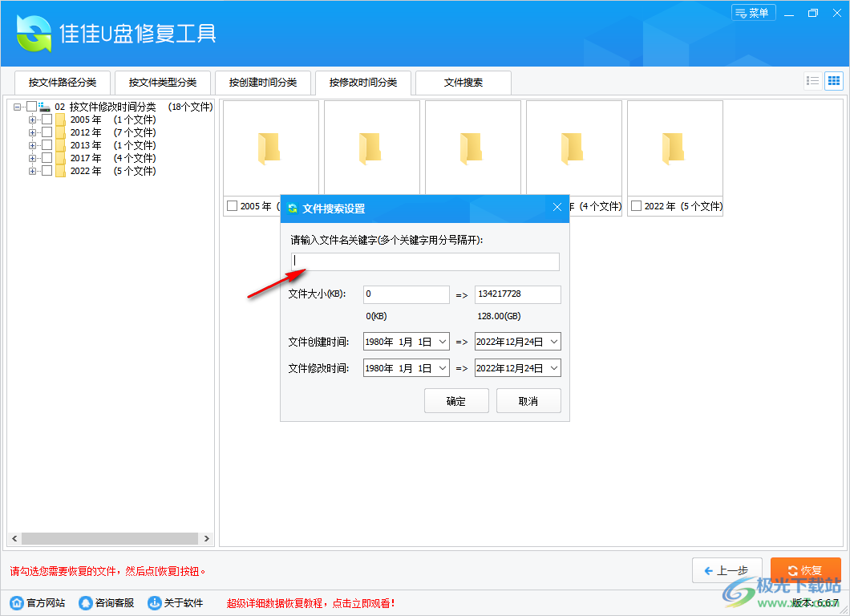The width and height of the screenshot is (850, 616).
Task: Click the app logo in title bar
Action: pos(34,33)
